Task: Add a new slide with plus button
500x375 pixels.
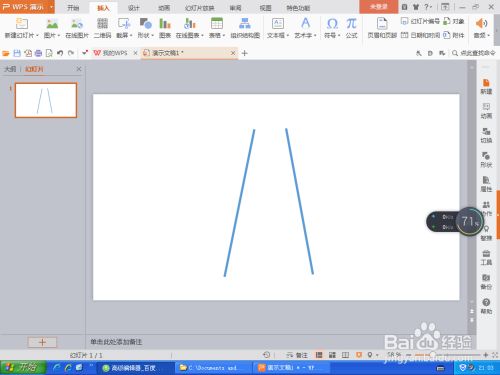Action: coord(42,342)
